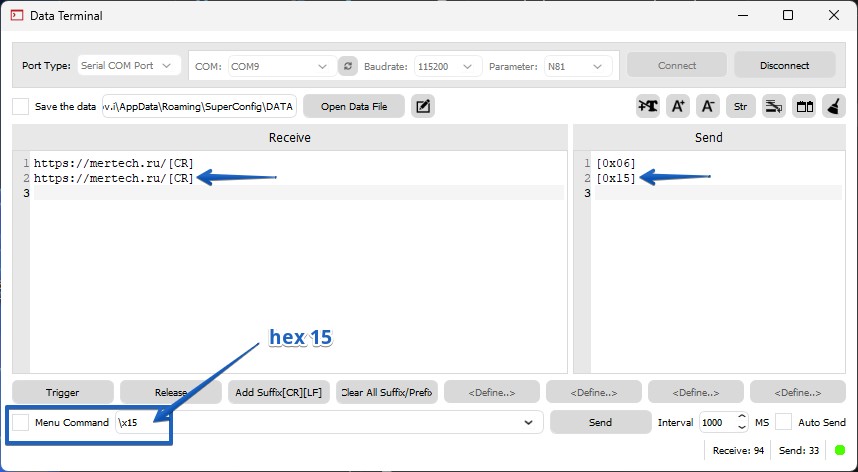
Task: Enable the Save the data checkbox
Action: 21,106
